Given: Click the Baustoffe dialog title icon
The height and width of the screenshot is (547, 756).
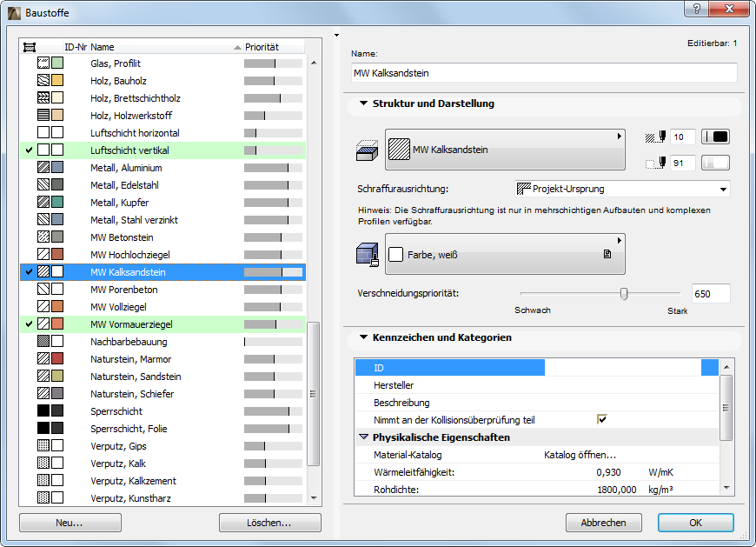Looking at the screenshot, I should point(15,12).
